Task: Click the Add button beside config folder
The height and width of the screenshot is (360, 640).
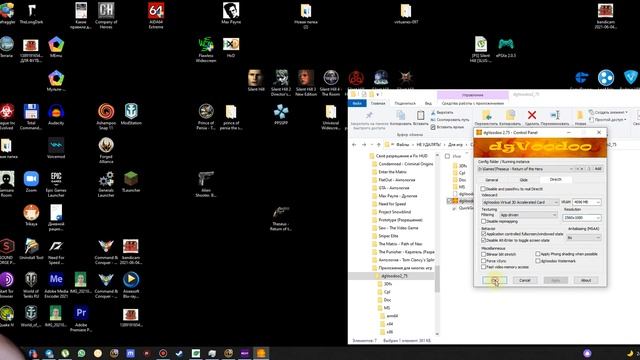Action: (598, 169)
